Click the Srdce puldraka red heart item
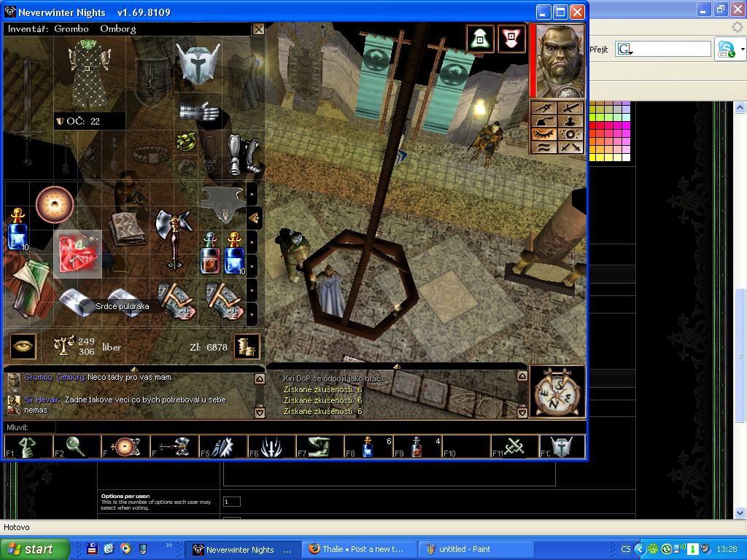Screen dimensions: 747x560 (x=77, y=254)
